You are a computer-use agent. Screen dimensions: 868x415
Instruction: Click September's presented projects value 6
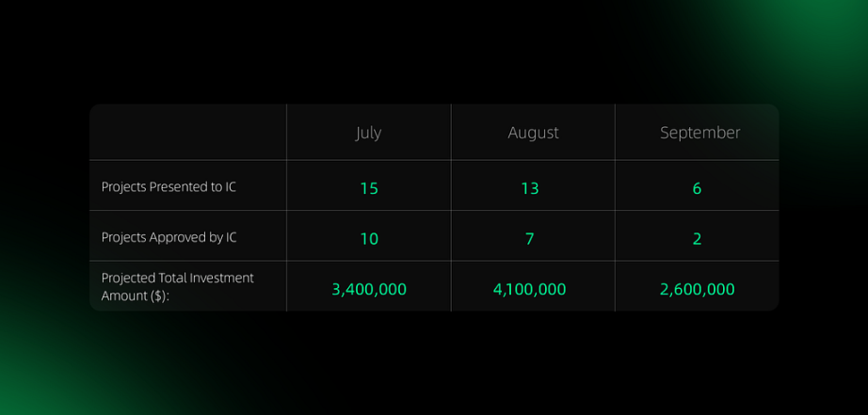[x=697, y=189]
